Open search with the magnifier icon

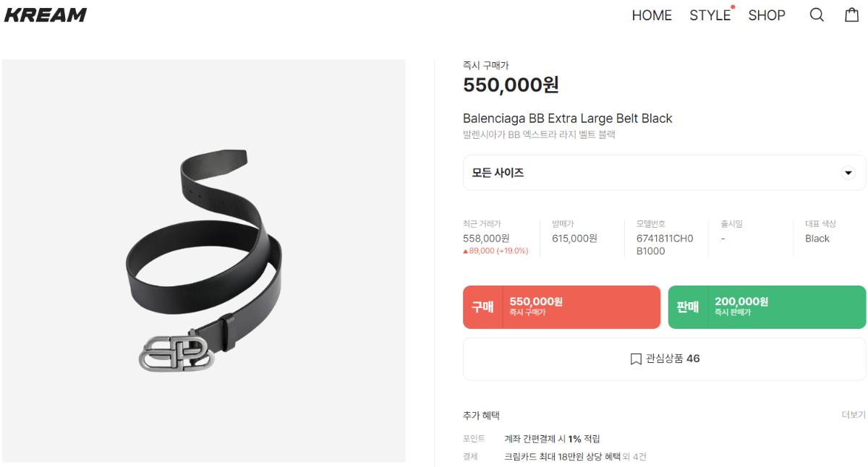click(x=817, y=14)
